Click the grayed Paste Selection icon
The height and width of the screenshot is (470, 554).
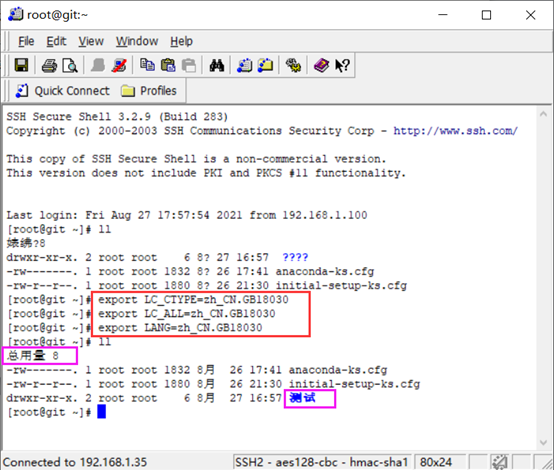[189, 66]
